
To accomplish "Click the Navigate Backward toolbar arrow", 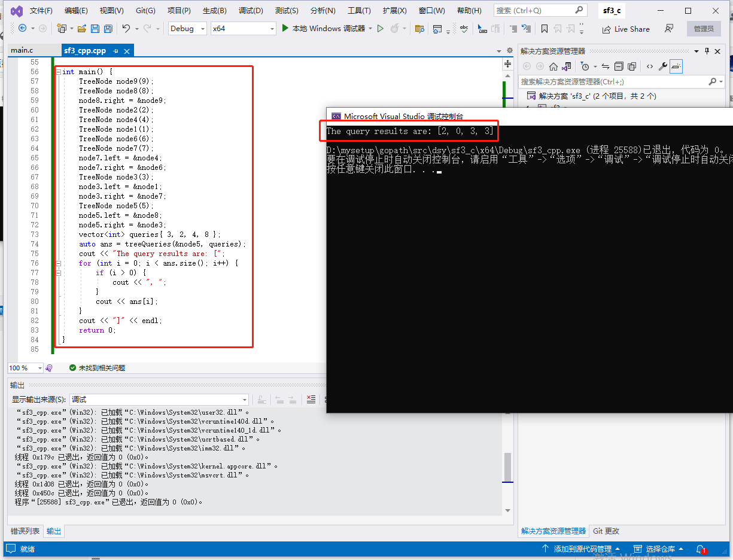I will pos(22,28).
